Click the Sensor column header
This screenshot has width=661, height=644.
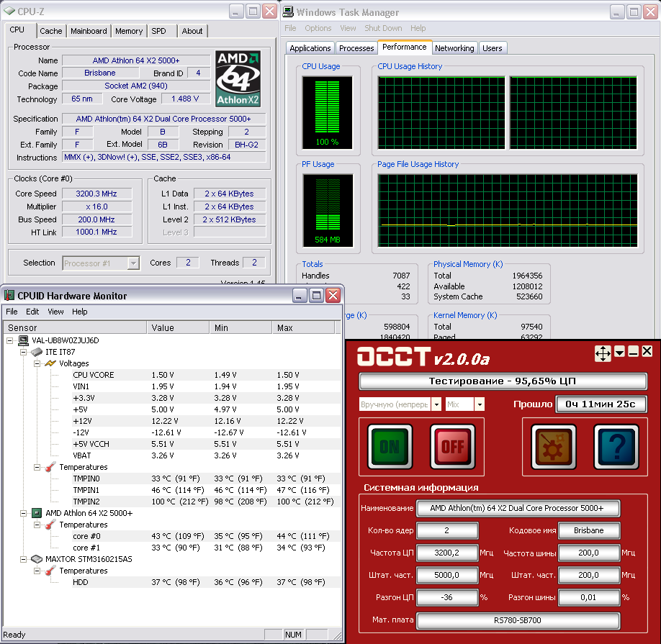point(75,327)
